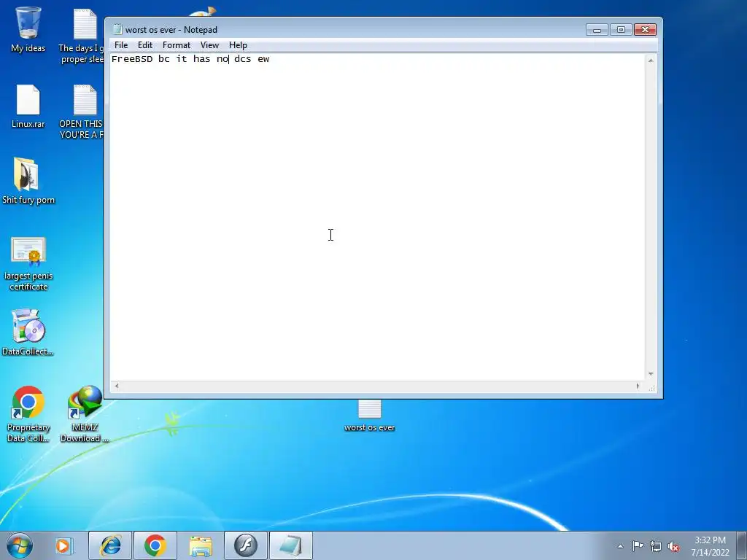Open the View menu in Notepad
The width and height of the screenshot is (747, 560).
tap(209, 45)
